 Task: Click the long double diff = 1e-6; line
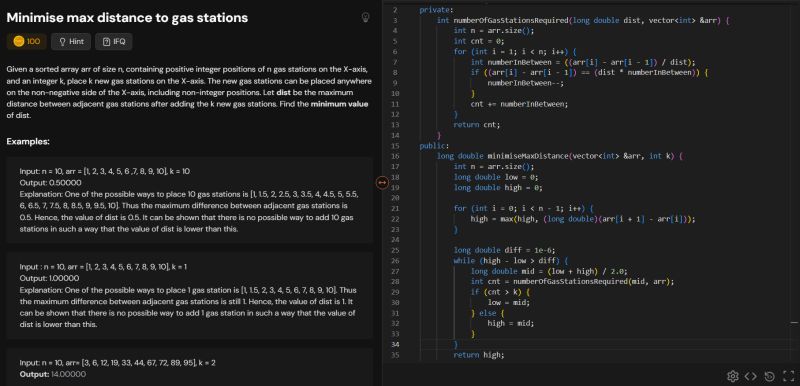(505, 250)
